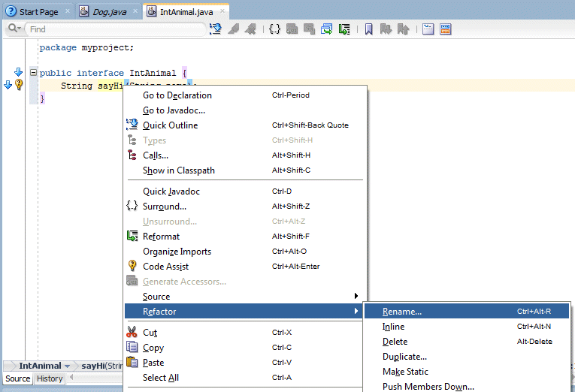Select Code Assist menu entry
575x392 pixels.
pos(245,267)
